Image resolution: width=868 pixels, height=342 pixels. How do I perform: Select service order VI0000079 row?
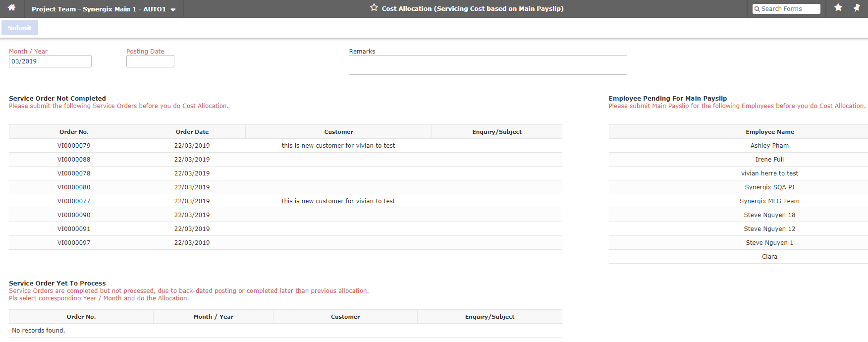[x=74, y=146]
